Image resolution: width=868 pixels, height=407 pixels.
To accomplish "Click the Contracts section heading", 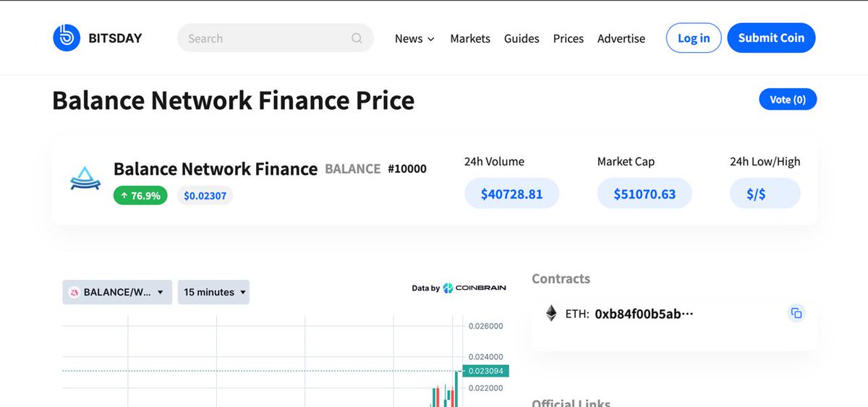I will click(x=561, y=278).
